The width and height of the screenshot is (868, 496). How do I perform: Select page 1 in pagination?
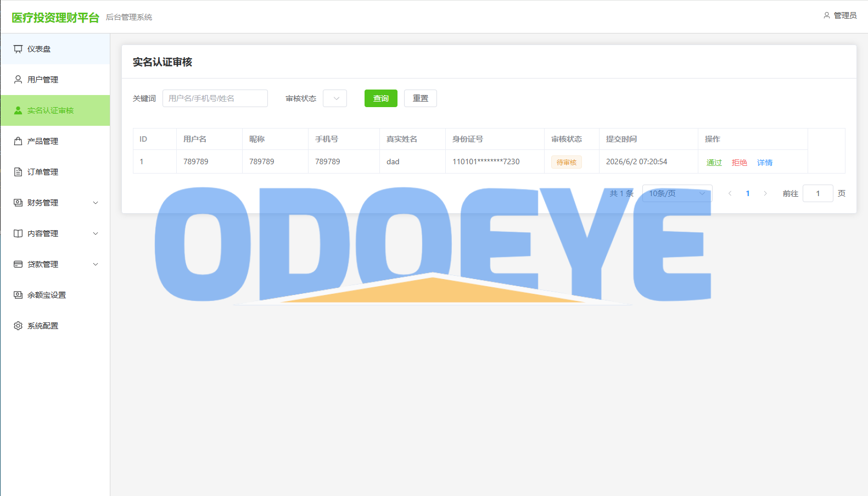coord(748,193)
